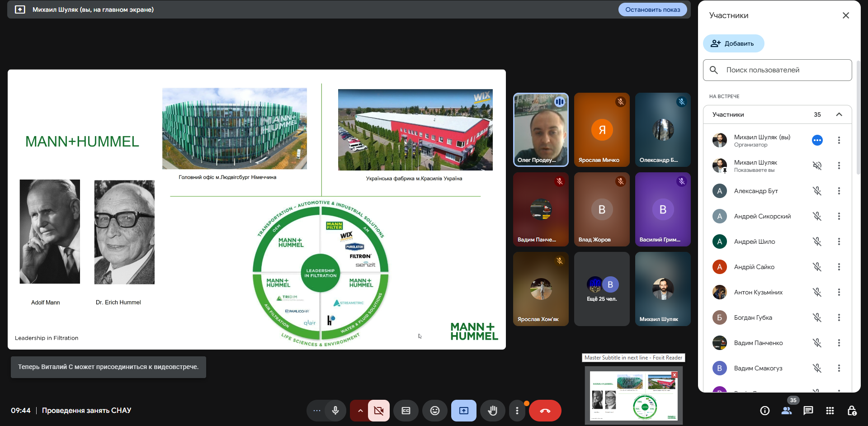Open options menu for Вадим Панченко
Screen dimensions: 868x426
click(839, 343)
